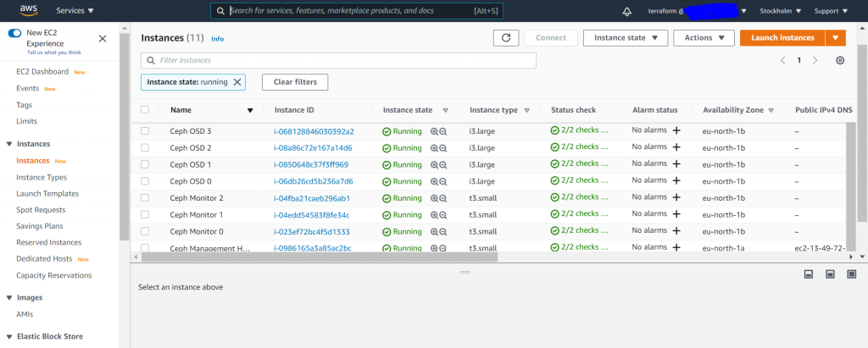Open the Info link beside Instances

[x=218, y=39]
